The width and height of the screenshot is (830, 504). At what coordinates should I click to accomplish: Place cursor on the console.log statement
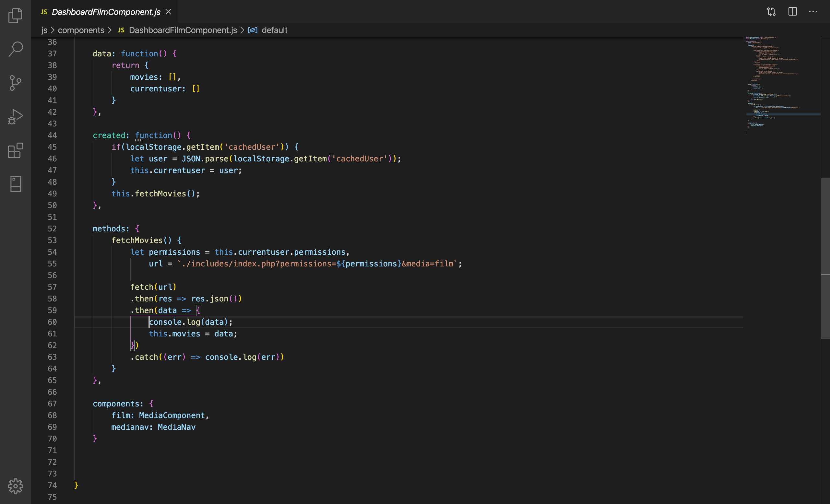click(190, 322)
